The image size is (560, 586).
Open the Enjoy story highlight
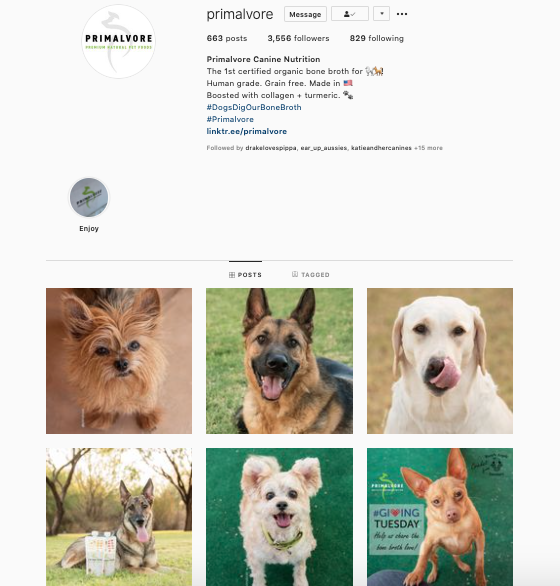click(89, 197)
